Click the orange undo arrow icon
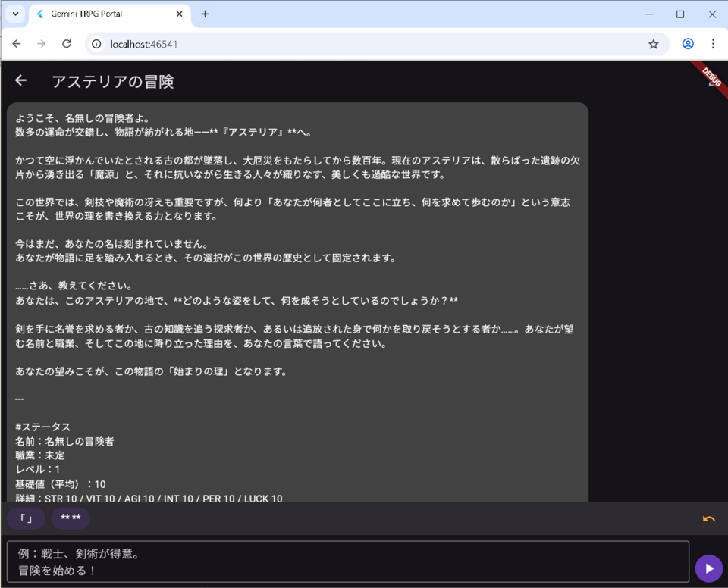The image size is (728, 588). coord(708,519)
